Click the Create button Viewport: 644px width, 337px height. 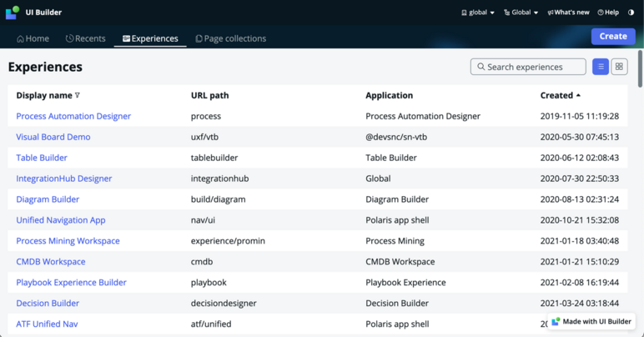pyautogui.click(x=613, y=36)
